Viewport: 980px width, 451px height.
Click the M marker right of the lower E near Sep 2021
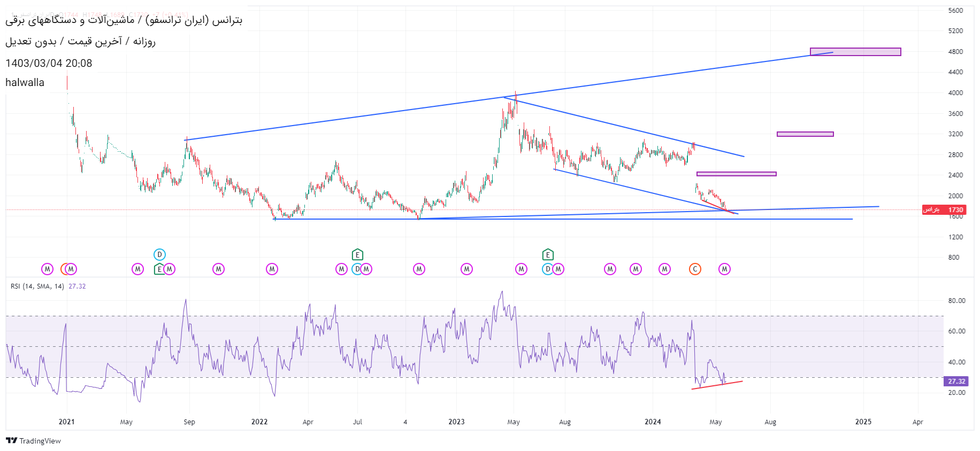pyautogui.click(x=170, y=269)
